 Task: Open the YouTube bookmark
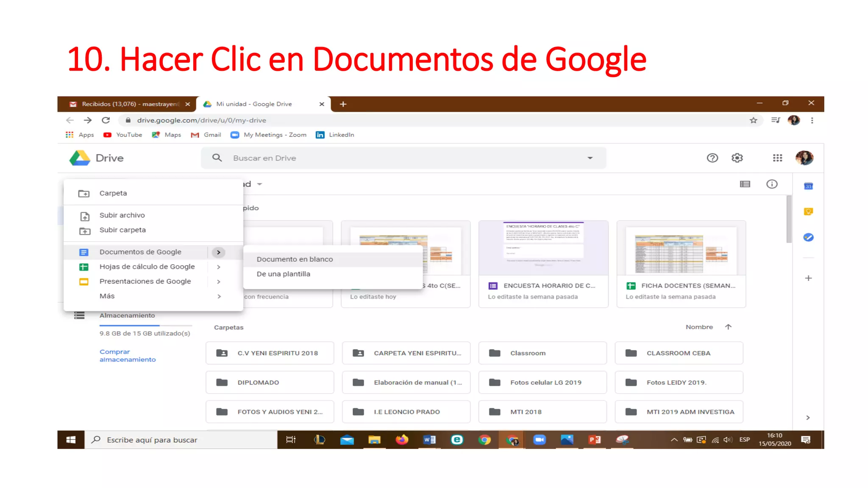tap(123, 135)
